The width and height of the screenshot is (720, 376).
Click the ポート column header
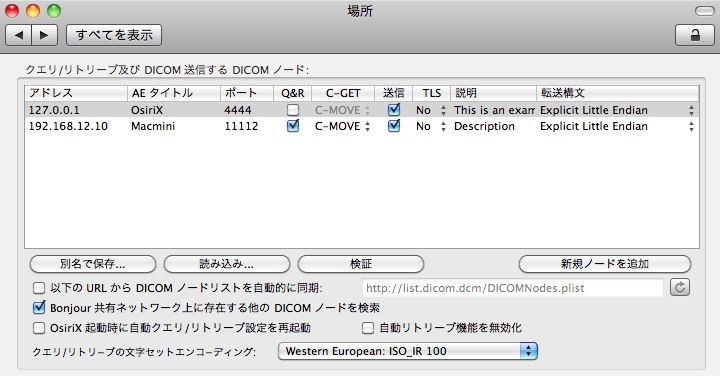(x=247, y=93)
